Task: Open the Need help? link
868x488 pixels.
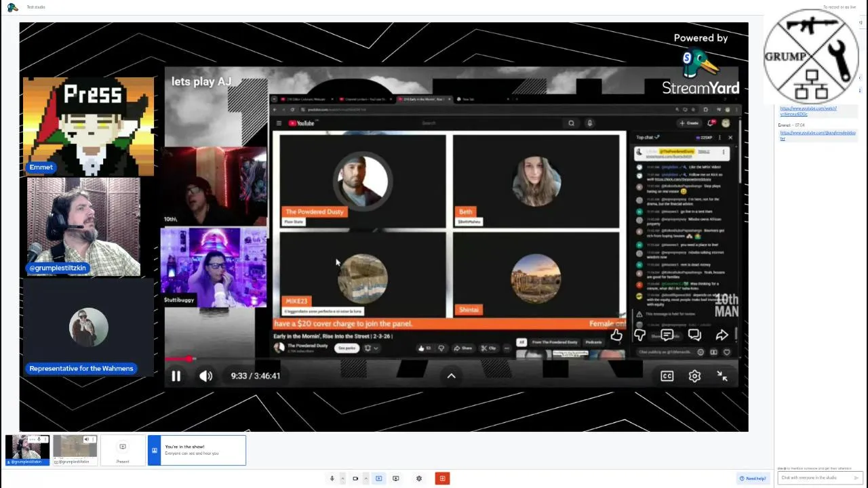Action: tap(753, 479)
